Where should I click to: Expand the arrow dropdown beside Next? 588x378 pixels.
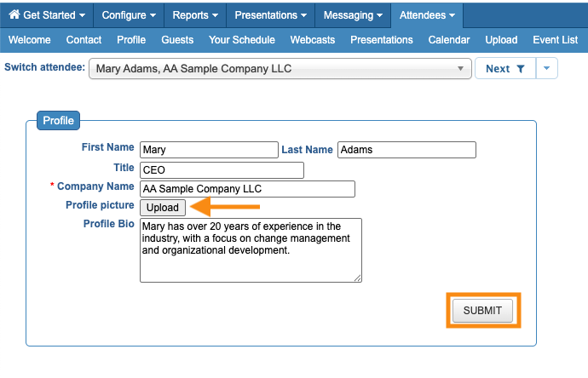pos(547,69)
